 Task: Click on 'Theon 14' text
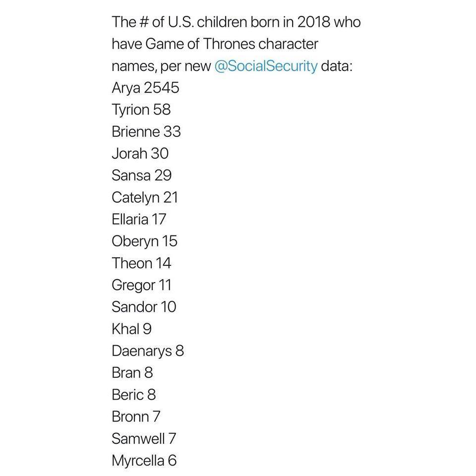(141, 263)
